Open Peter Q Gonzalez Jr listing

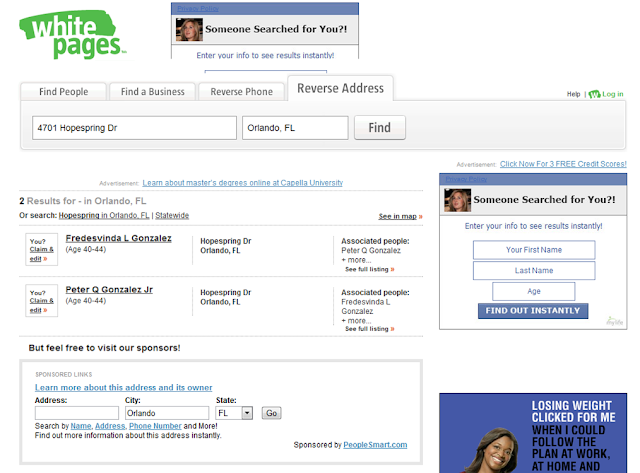pos(109,290)
